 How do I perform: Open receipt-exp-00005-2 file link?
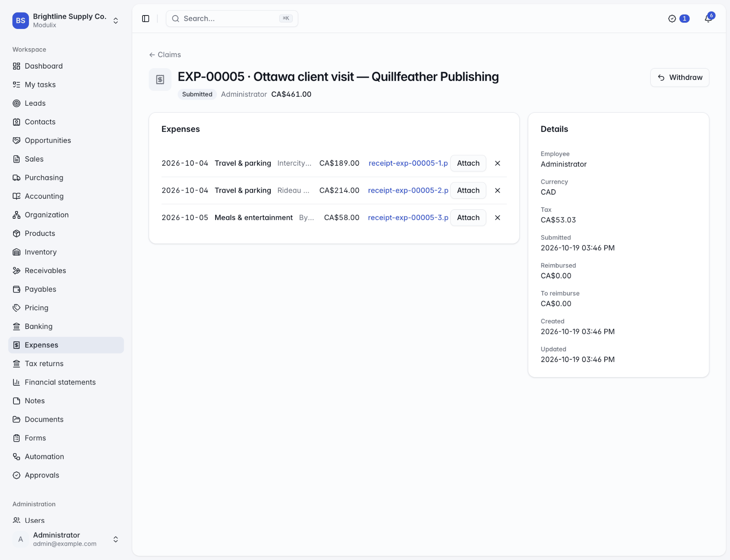pos(408,190)
